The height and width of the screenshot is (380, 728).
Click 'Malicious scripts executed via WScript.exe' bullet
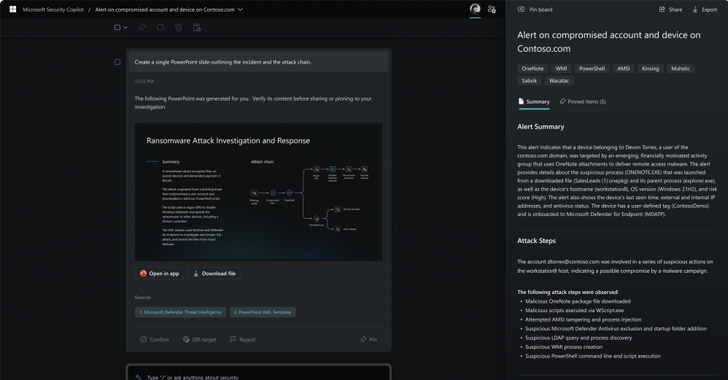(574, 310)
